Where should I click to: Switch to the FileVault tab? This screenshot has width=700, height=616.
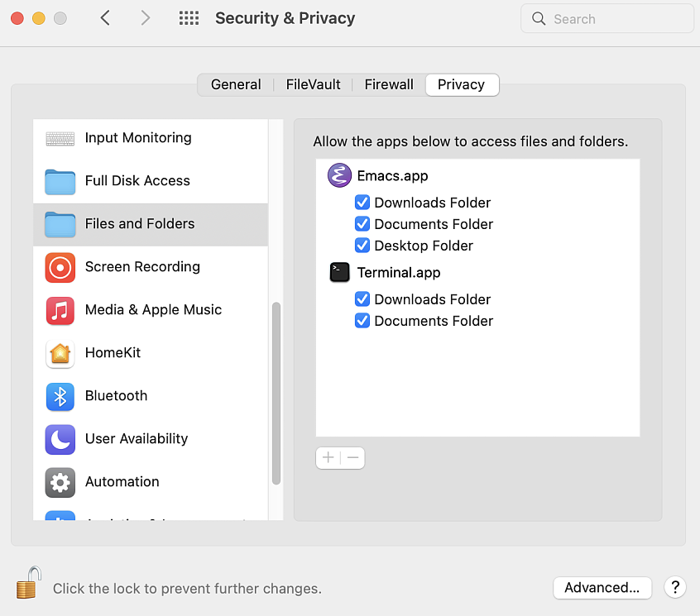click(313, 84)
